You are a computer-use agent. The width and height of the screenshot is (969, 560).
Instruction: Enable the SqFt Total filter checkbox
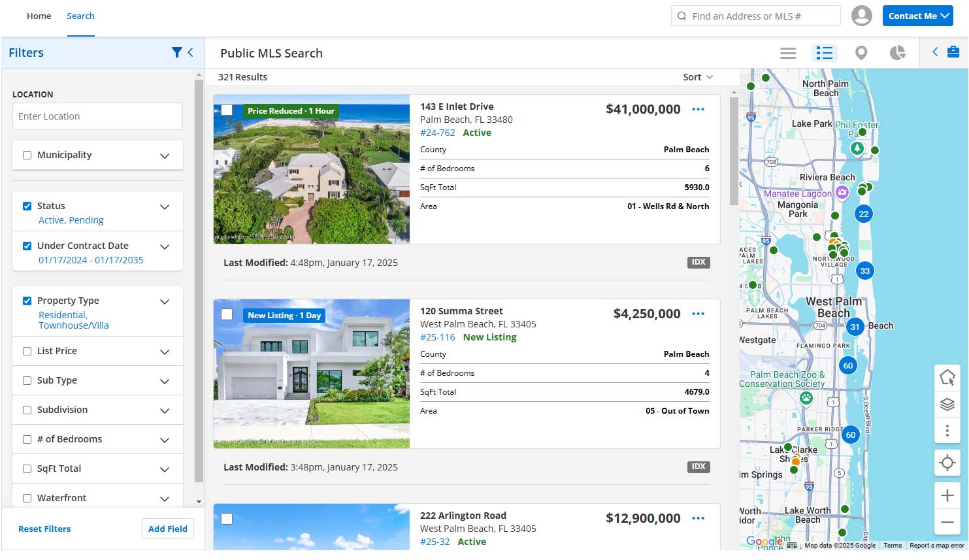pos(27,469)
